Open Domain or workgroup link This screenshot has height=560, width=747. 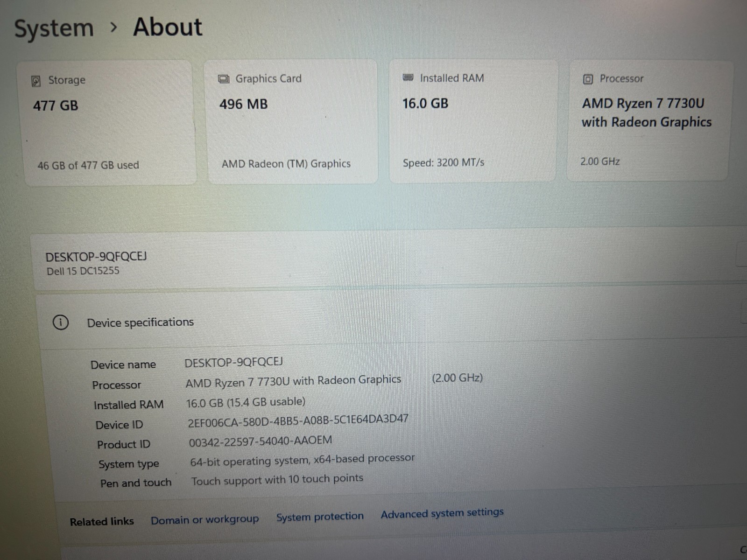point(204,519)
